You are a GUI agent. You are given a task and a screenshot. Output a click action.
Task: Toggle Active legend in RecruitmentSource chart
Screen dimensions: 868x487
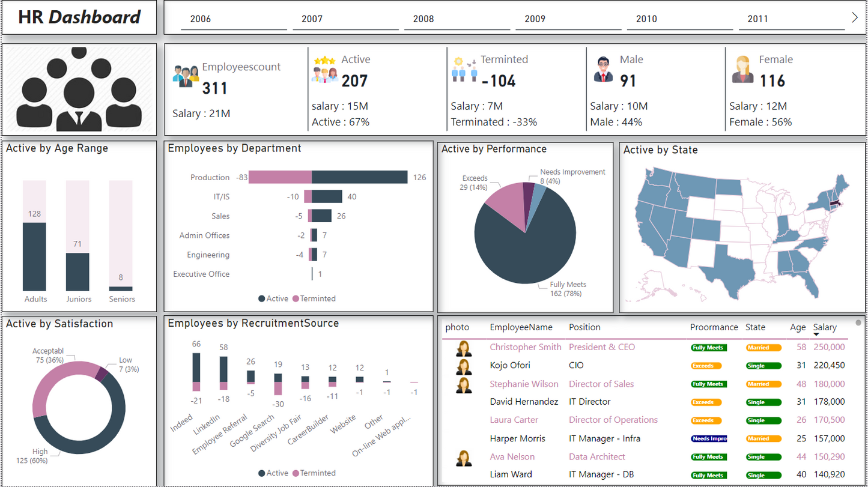click(273, 473)
